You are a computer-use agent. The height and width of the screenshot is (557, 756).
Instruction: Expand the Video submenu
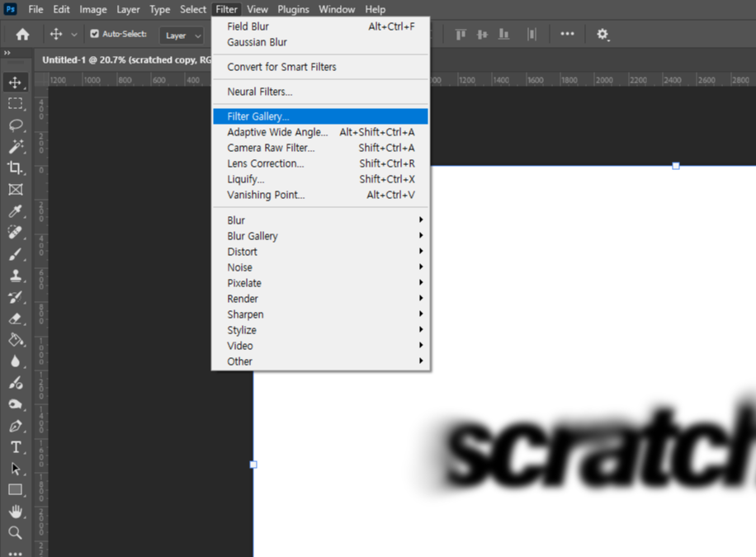click(320, 345)
